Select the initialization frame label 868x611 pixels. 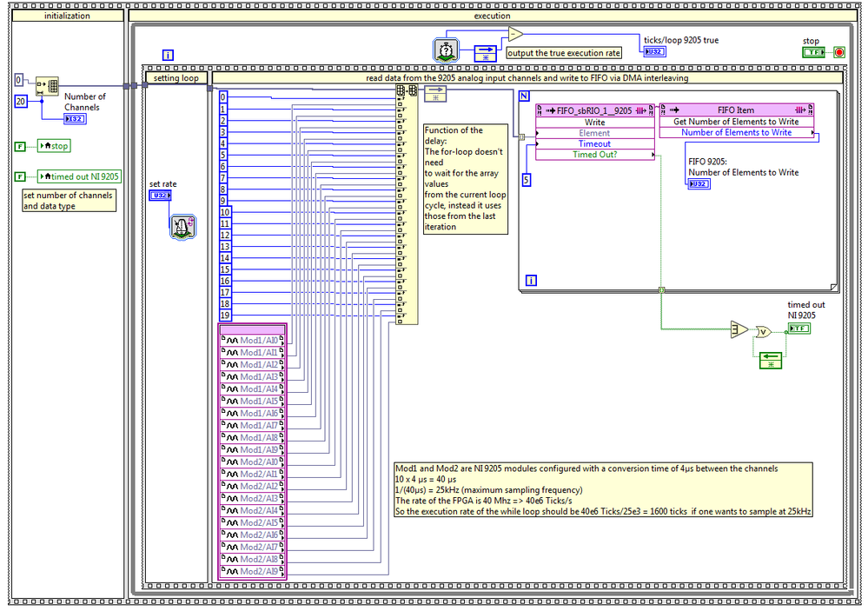pos(68,16)
